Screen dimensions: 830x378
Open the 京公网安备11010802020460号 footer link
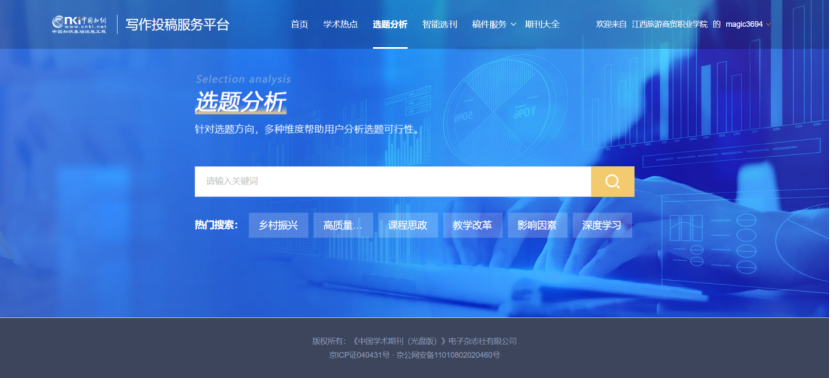[448, 355]
